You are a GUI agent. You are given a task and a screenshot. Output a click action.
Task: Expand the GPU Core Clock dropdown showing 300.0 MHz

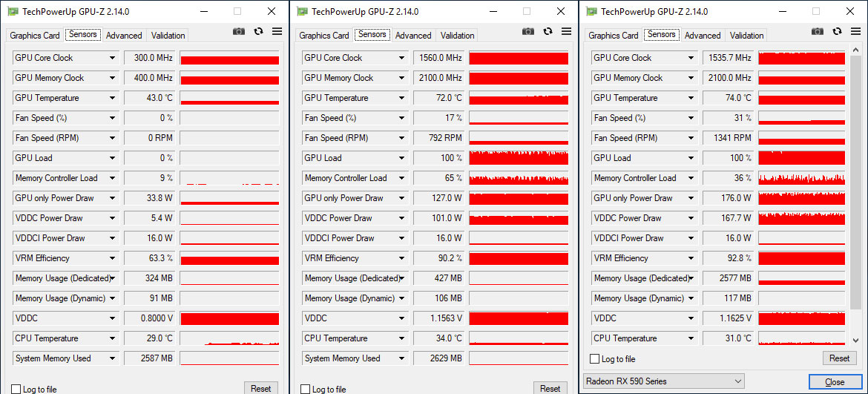pyautogui.click(x=113, y=58)
